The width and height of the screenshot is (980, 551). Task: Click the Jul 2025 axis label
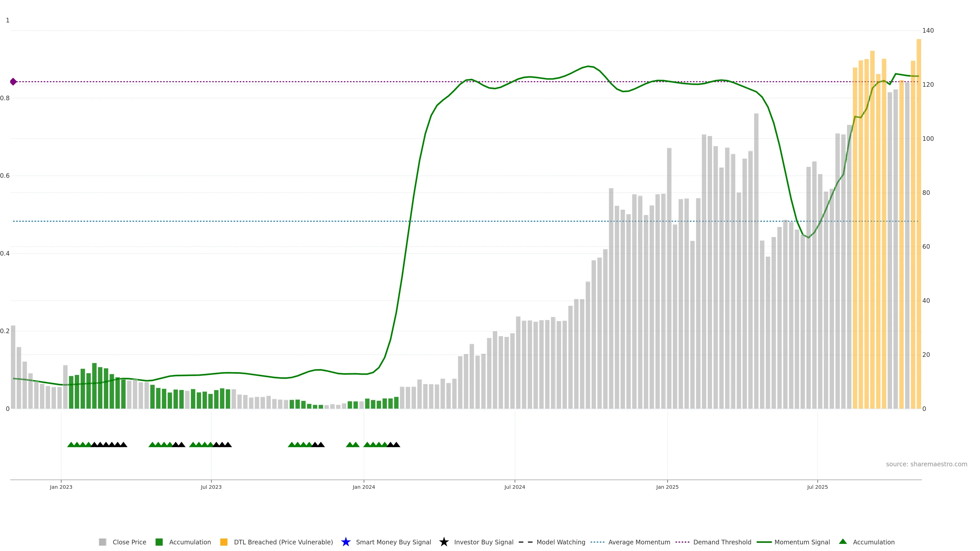point(817,487)
